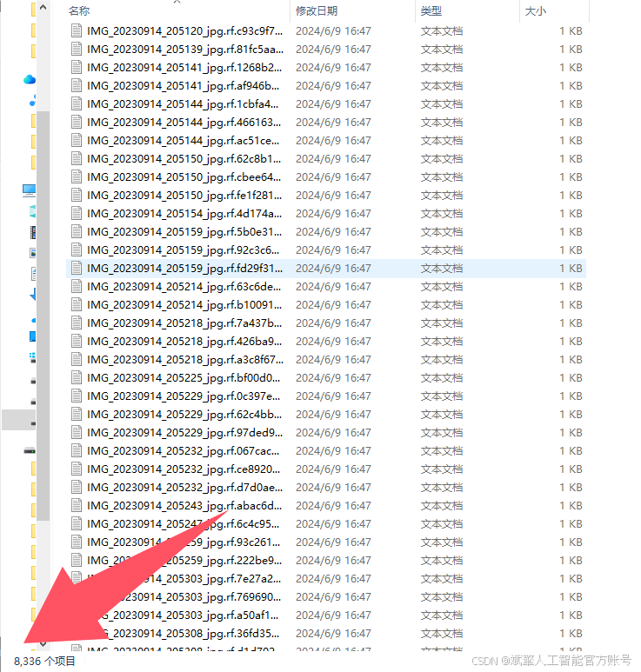641x672 pixels.
Task: Select file ending 205303_jpg.rf.7e27a2
Action: pos(326,579)
